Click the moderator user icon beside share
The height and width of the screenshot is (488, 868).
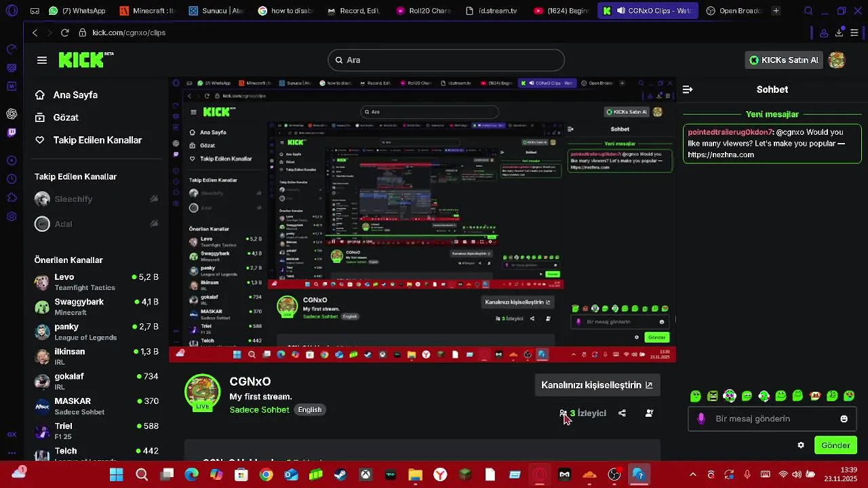click(x=649, y=413)
